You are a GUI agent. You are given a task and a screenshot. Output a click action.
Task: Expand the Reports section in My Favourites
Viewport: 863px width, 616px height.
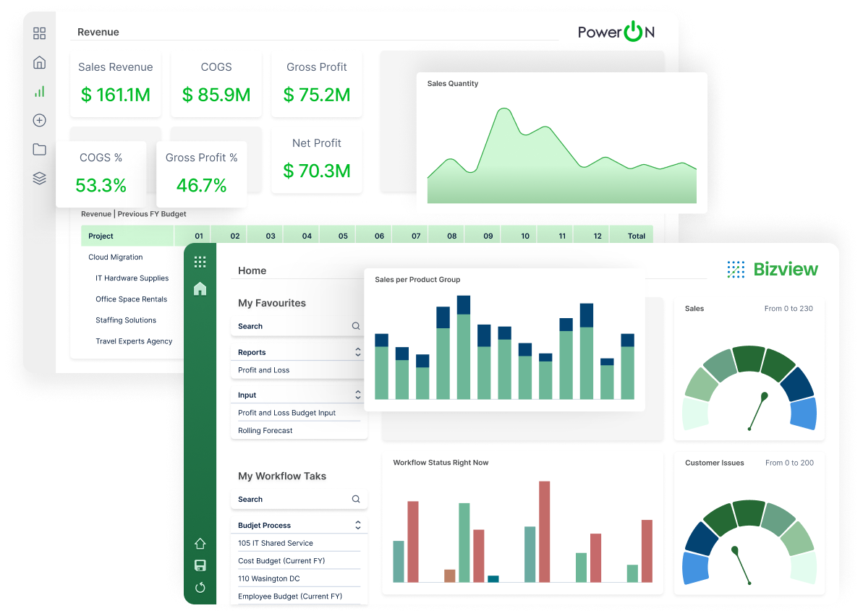[x=357, y=352]
